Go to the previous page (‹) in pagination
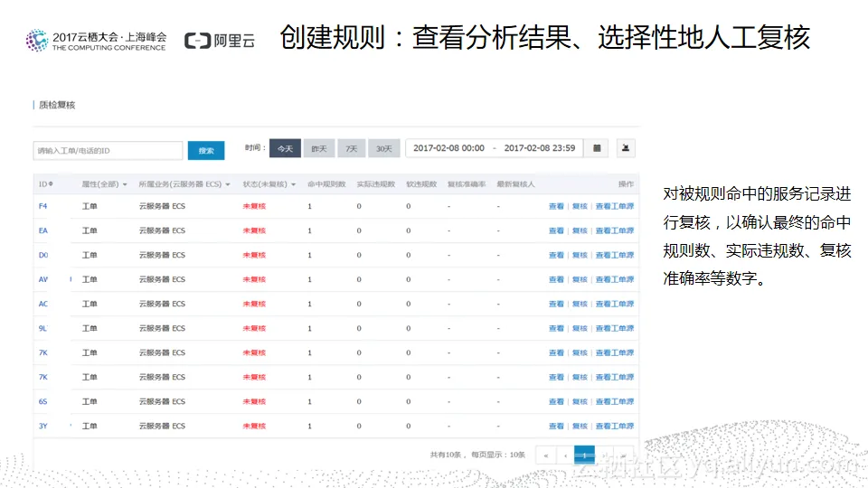This screenshot has height=488, width=868. coord(564,455)
